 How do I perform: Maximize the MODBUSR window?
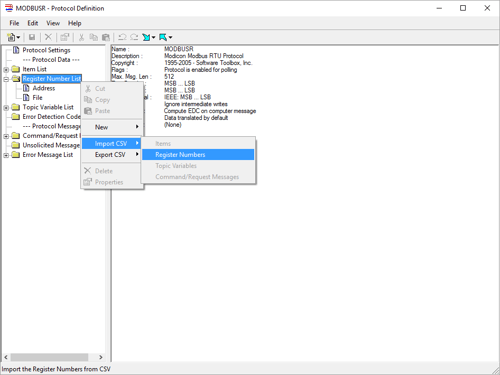463,8
